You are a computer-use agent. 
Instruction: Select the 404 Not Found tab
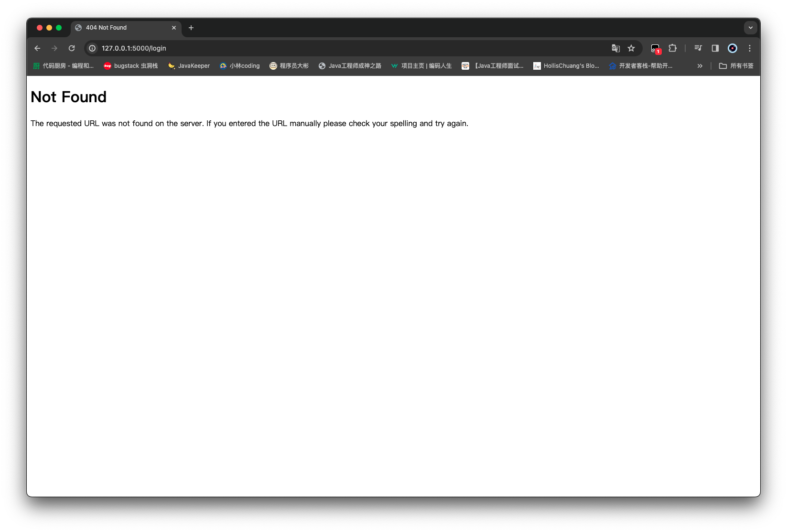coord(126,28)
